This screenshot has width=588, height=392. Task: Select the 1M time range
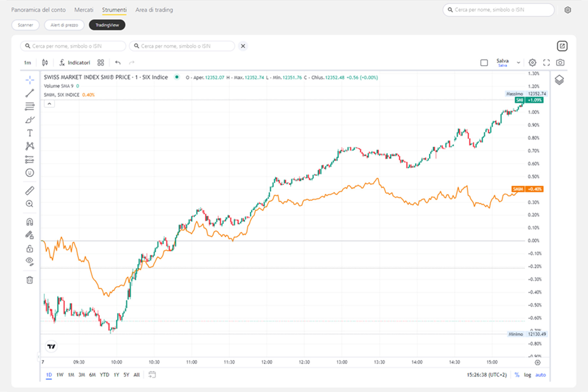tap(71, 375)
